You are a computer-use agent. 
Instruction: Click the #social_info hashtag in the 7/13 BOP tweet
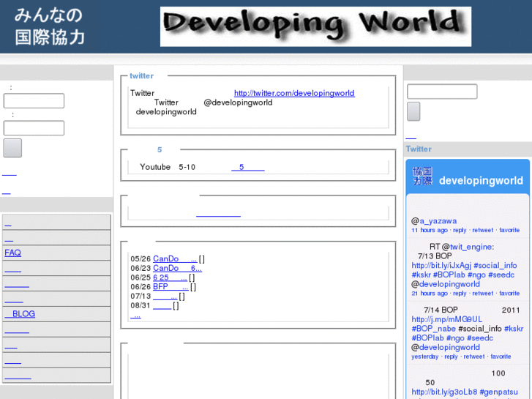pyautogui.click(x=495, y=266)
